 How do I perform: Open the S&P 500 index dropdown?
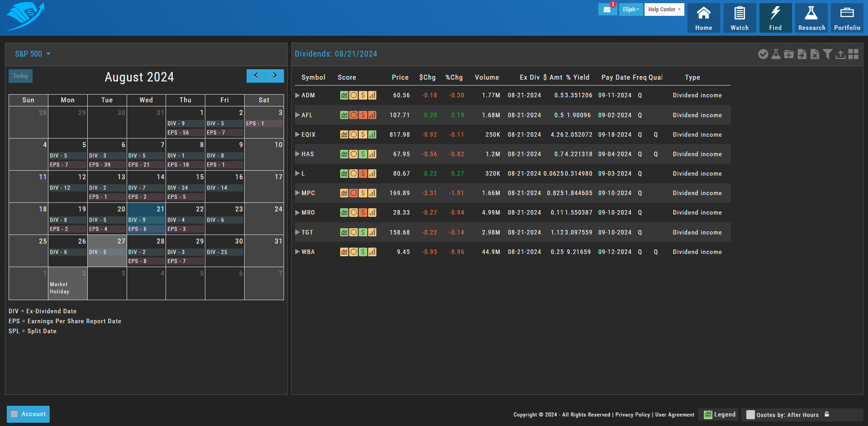(x=33, y=54)
